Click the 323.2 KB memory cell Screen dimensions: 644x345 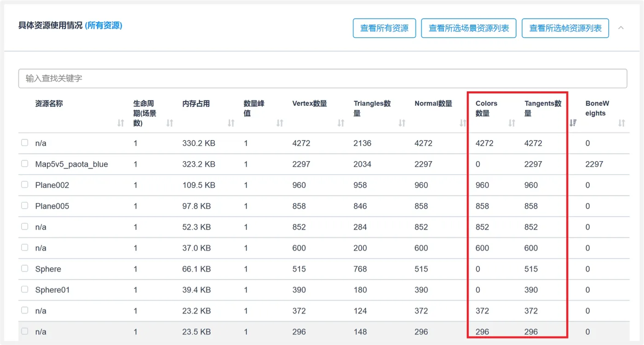199,164
